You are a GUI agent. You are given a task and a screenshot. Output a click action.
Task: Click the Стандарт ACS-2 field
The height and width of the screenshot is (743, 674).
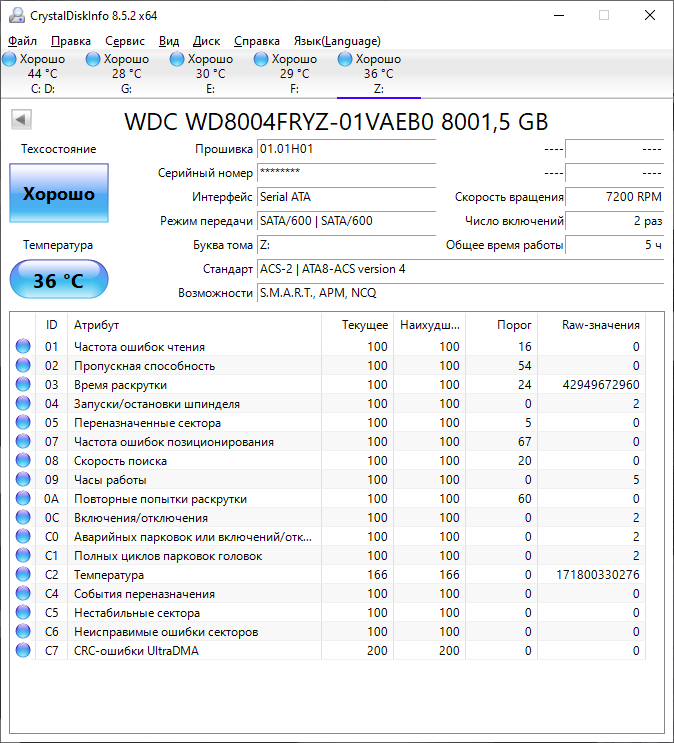click(460, 269)
